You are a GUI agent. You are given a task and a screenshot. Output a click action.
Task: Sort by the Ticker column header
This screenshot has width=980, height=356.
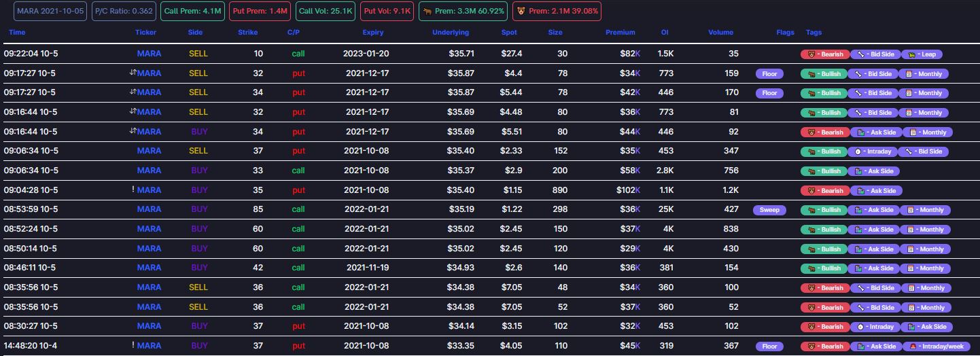(x=146, y=32)
